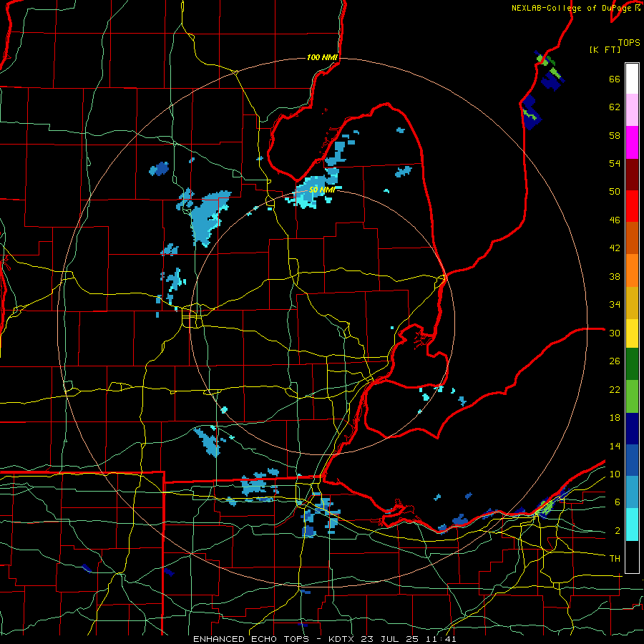Image resolution: width=644 pixels, height=644 pixels.
Task: Click the 38 legend value
Action: coord(615,276)
